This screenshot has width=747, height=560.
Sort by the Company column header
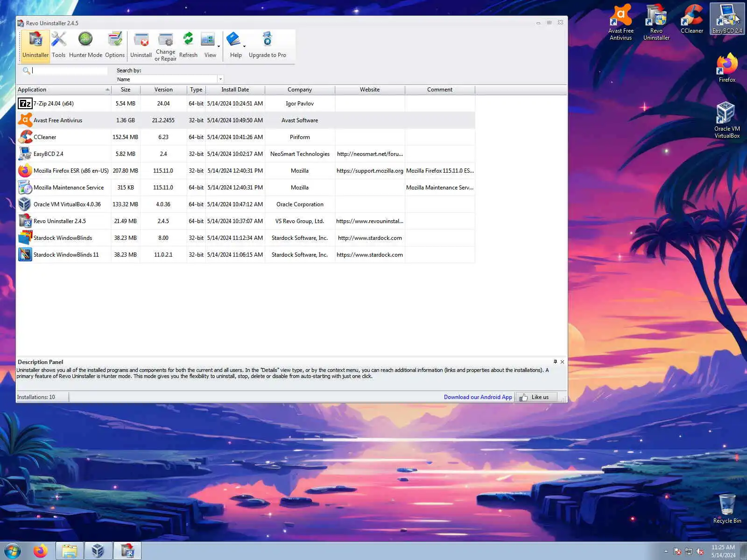tap(300, 90)
